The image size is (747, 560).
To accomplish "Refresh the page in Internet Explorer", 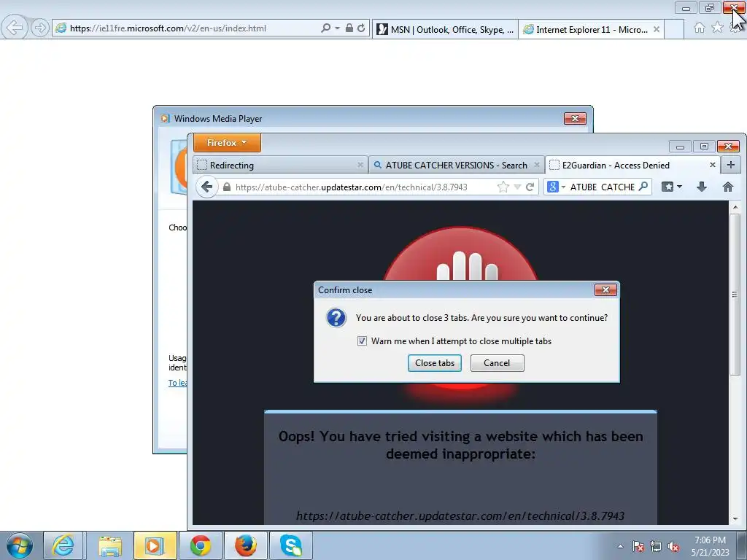I will pos(361,28).
